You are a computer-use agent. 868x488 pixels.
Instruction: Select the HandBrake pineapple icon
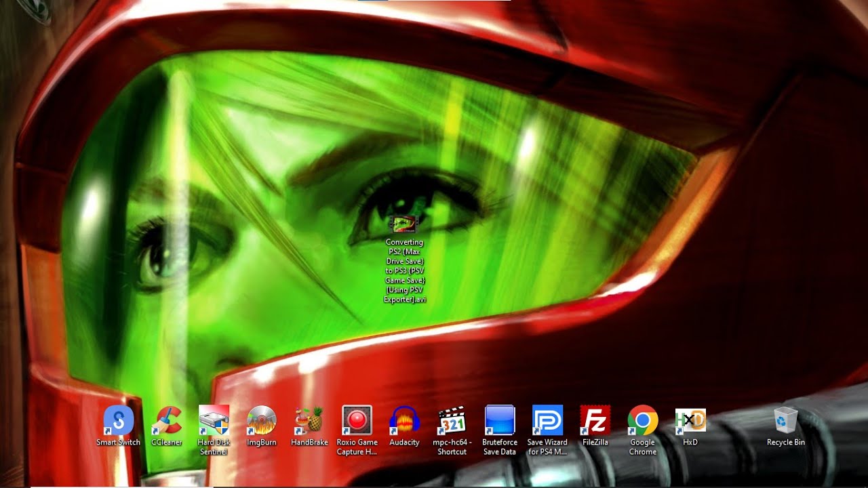coord(309,421)
